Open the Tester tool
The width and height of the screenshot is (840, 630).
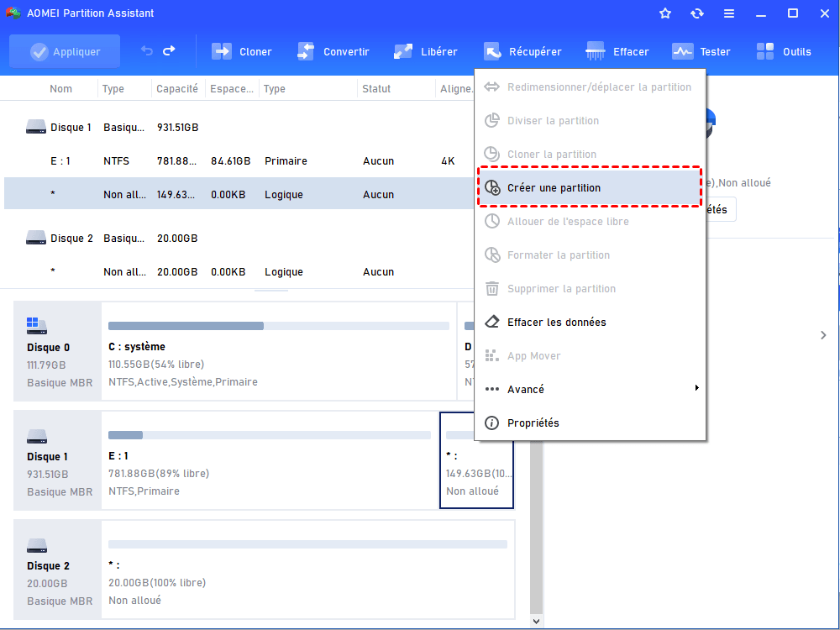pos(683,51)
